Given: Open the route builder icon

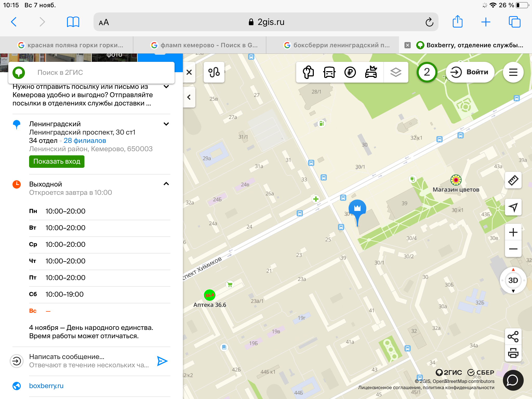Looking at the screenshot, I should (x=214, y=72).
